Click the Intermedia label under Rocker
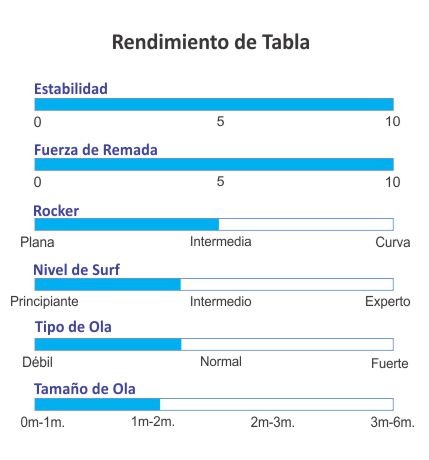429x460 pixels. click(x=220, y=242)
